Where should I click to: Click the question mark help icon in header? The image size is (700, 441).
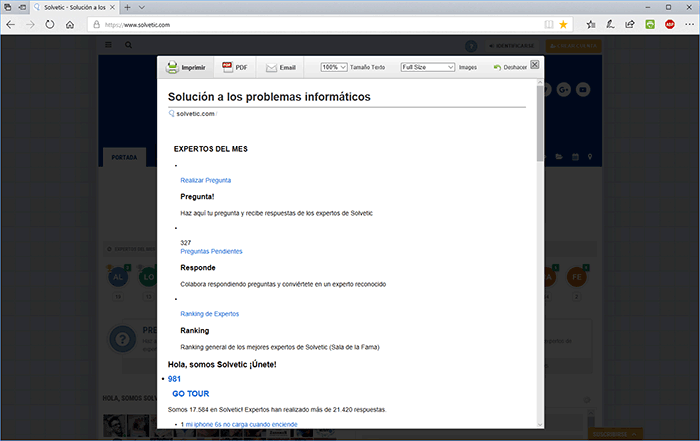tap(471, 46)
